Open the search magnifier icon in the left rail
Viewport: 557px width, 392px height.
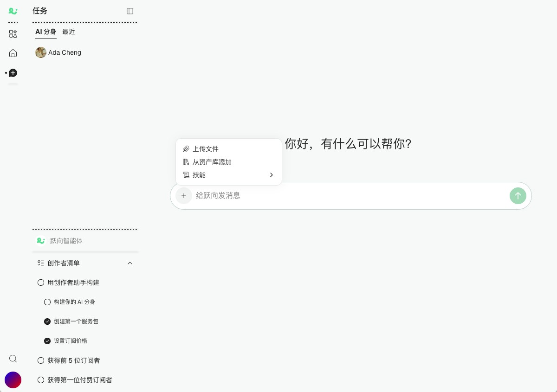[13, 359]
